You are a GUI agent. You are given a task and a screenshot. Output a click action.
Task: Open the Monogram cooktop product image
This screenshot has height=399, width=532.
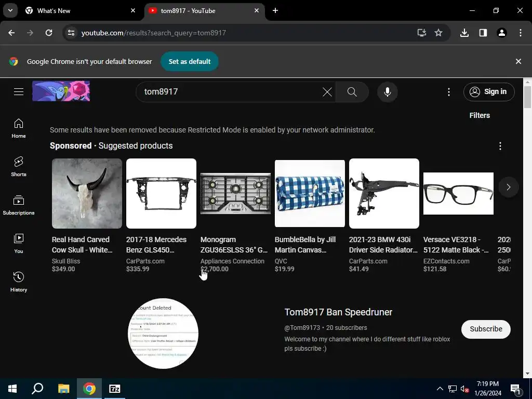(235, 193)
